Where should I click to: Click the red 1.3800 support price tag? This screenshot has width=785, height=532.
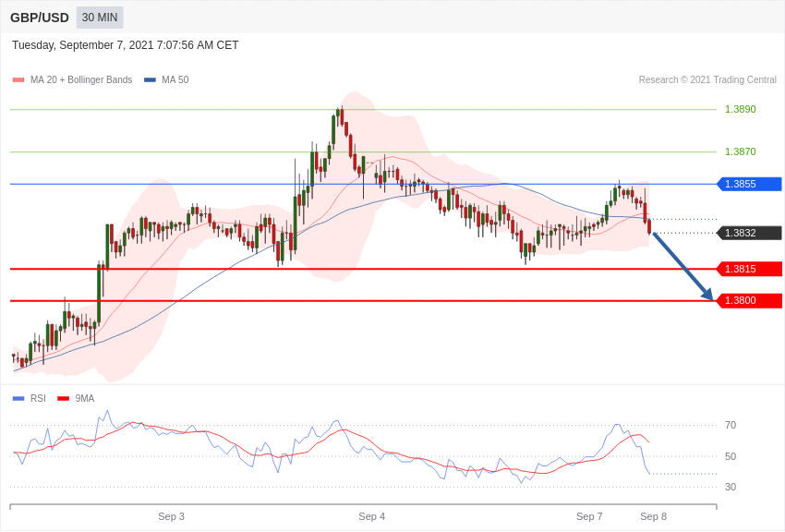coord(750,301)
